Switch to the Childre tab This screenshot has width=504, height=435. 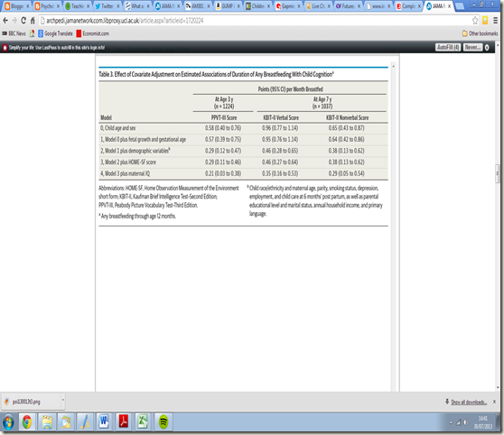pyautogui.click(x=257, y=6)
